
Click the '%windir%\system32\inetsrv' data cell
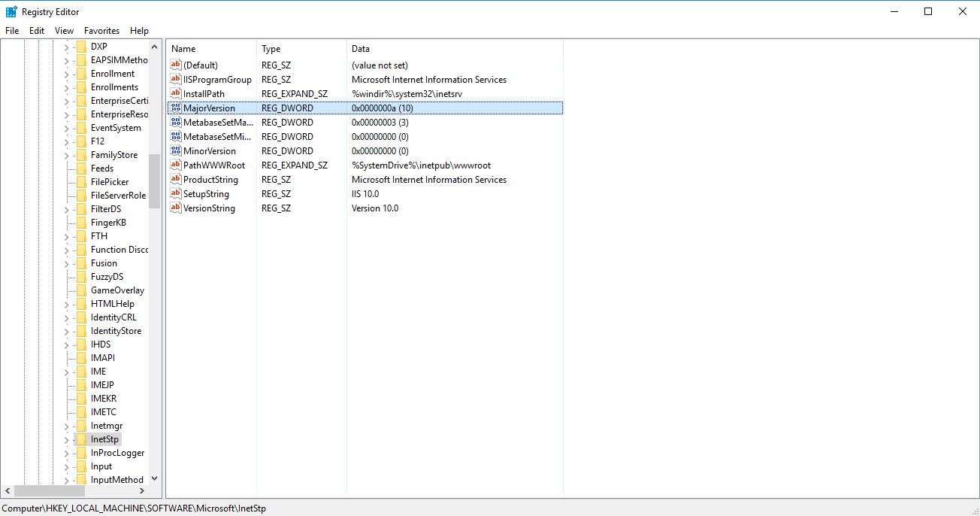[407, 94]
